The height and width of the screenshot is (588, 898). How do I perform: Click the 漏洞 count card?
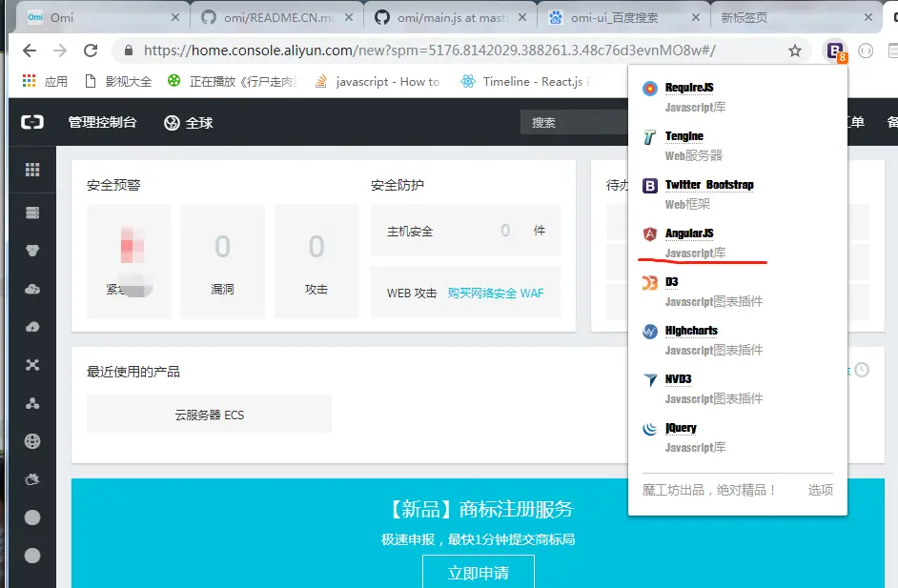click(222, 260)
